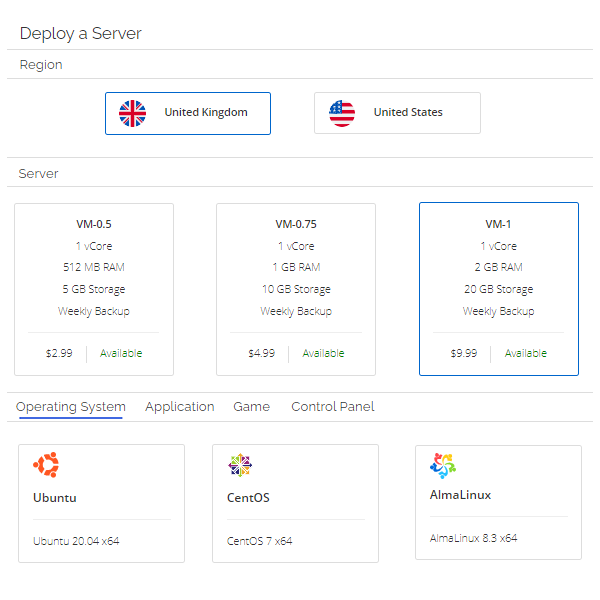Click the CentOS logo icon
Screen dimensions: 600x600
(240, 465)
